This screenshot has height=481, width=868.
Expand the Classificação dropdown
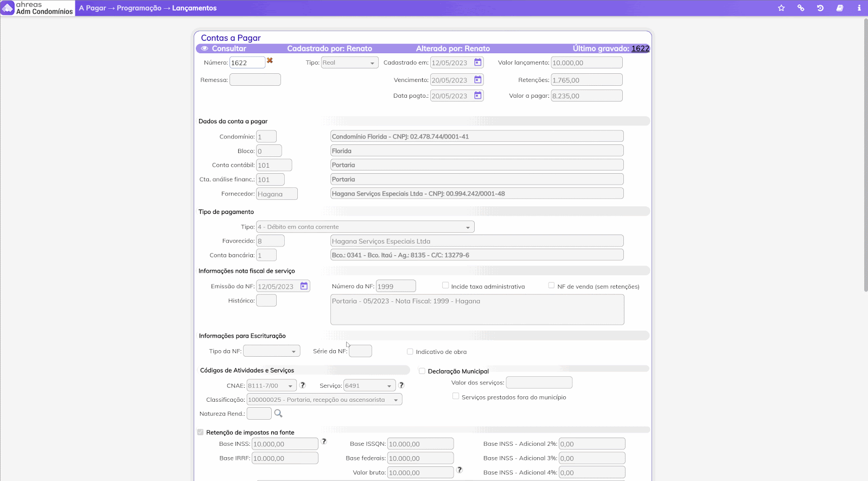(x=324, y=400)
